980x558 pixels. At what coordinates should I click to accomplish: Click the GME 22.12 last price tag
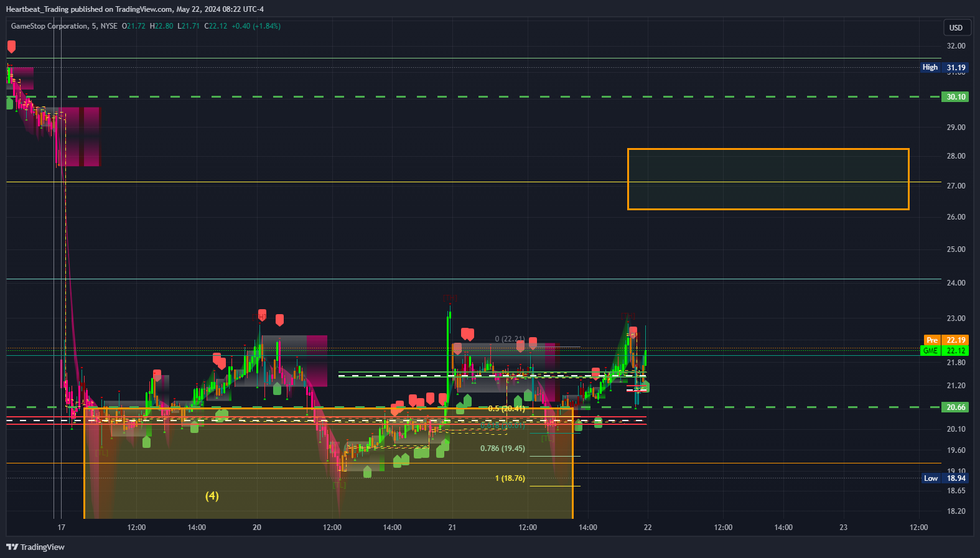pos(945,351)
